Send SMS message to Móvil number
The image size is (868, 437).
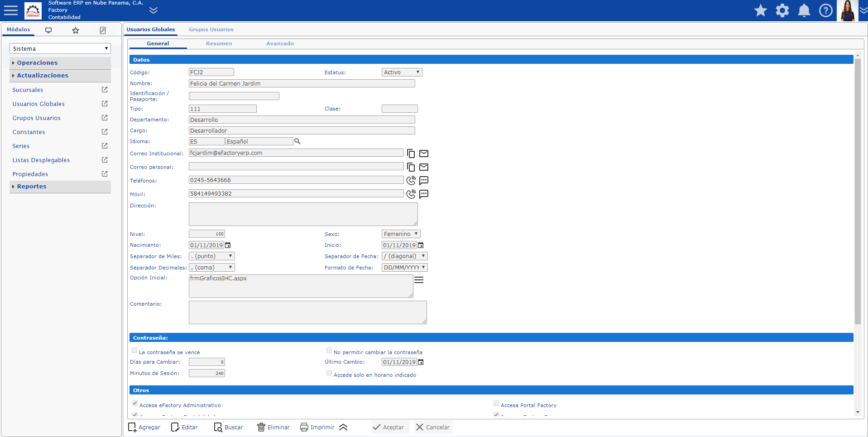pyautogui.click(x=424, y=194)
